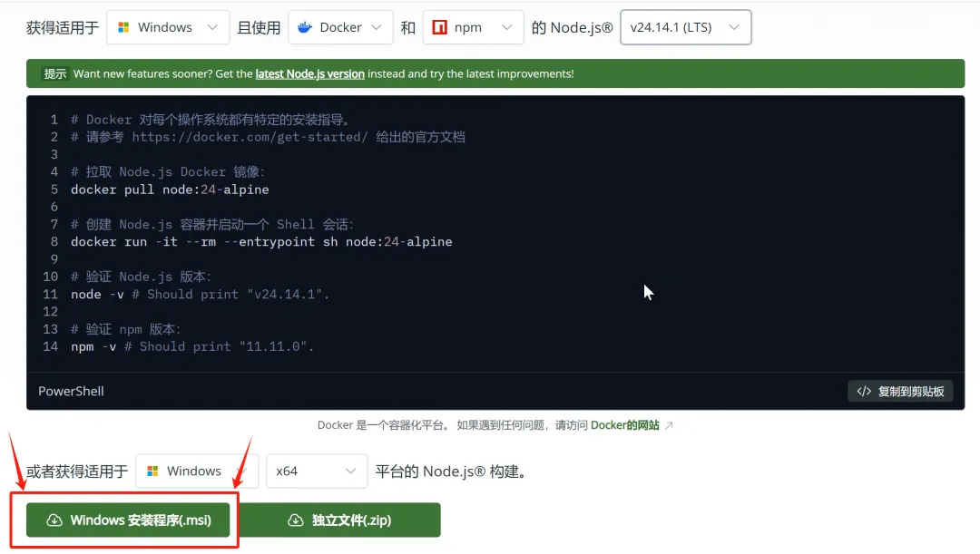Click the PowerShell label below the code
This screenshot has width=980, height=554.
[72, 391]
